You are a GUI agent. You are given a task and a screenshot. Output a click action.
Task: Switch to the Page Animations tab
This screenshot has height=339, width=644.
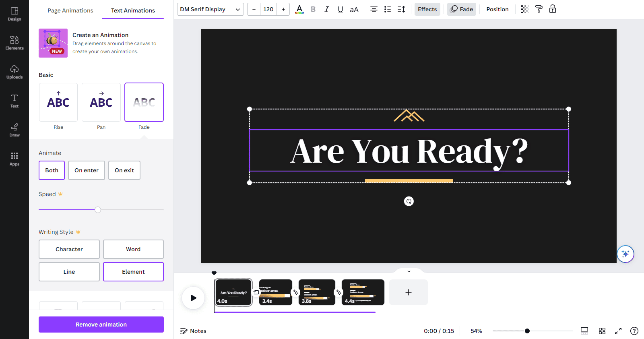(x=70, y=10)
